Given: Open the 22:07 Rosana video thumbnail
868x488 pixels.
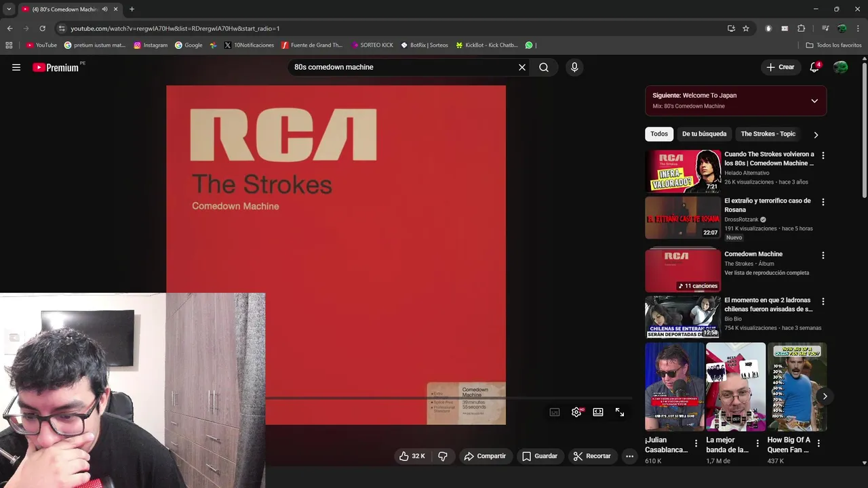Looking at the screenshot, I should [682, 218].
